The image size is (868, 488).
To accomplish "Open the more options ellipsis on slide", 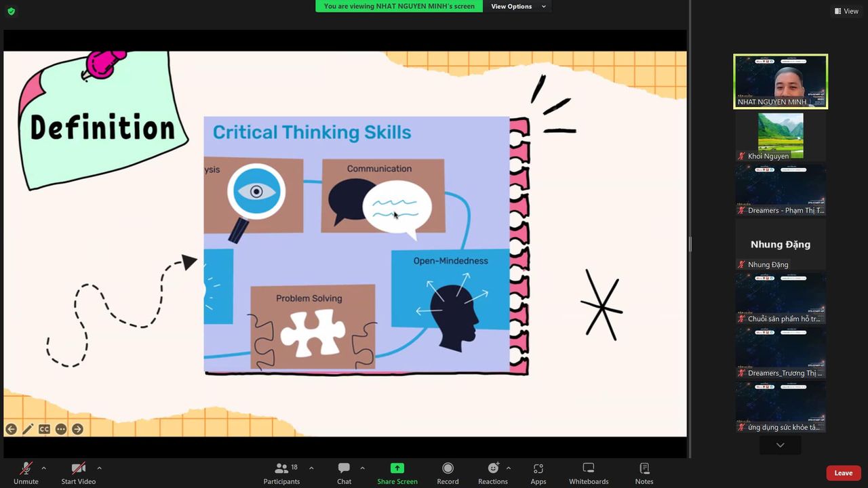I will click(61, 429).
